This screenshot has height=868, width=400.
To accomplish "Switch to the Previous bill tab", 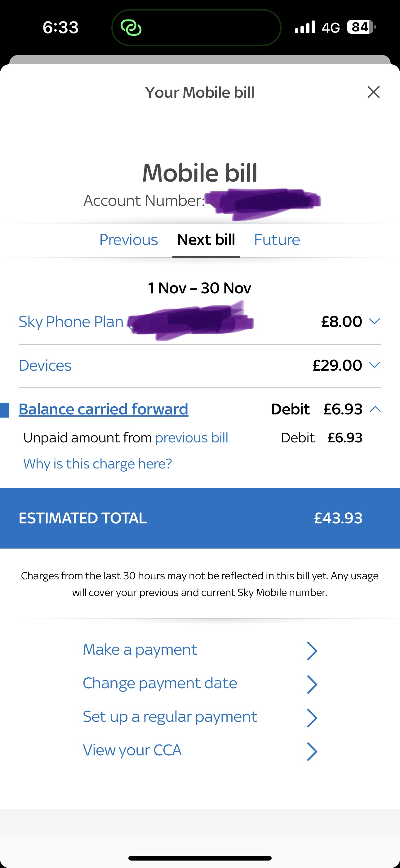I will tap(128, 239).
